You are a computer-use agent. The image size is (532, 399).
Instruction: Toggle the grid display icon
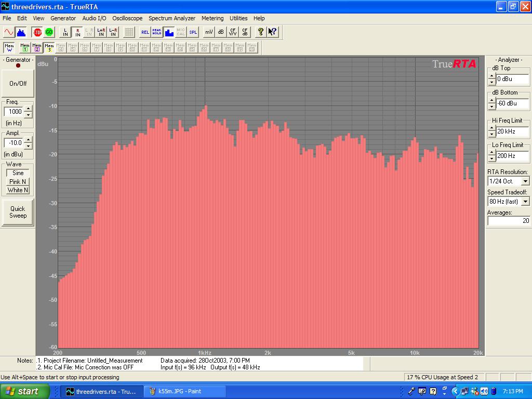(129, 32)
